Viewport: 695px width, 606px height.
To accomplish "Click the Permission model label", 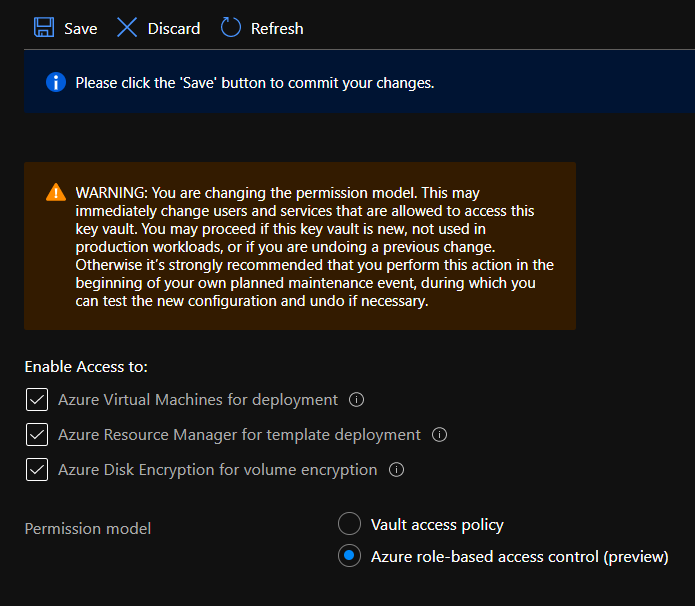I will 88,528.
